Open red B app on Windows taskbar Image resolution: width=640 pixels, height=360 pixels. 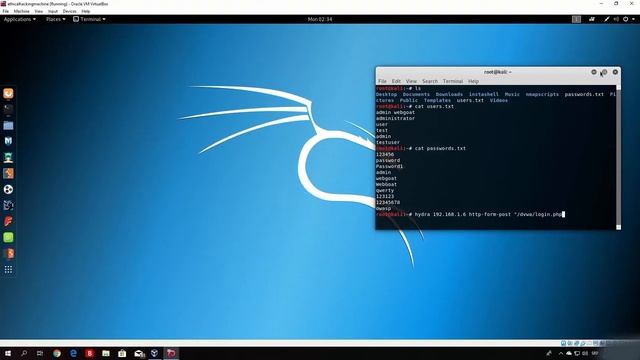coord(89,353)
